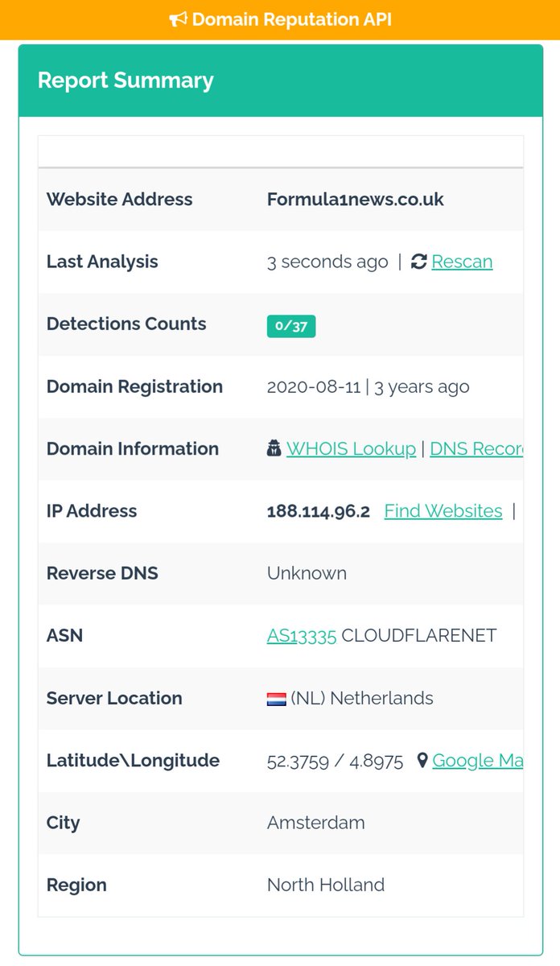The width and height of the screenshot is (560, 966).
Task: Click the 2020-08-11 registration date text
Action: (314, 386)
